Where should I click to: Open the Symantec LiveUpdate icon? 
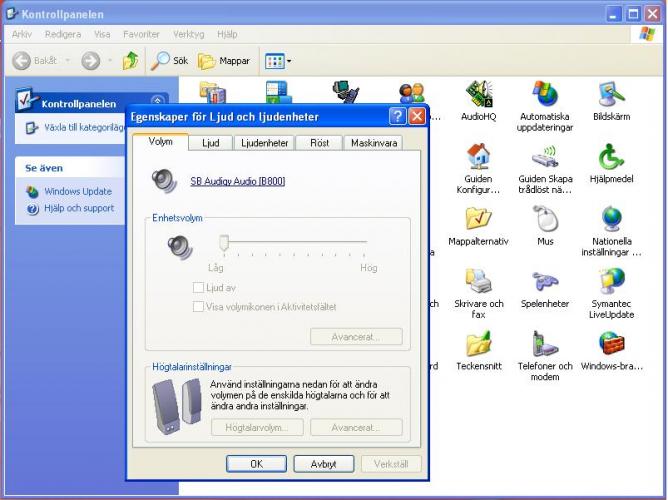[611, 282]
